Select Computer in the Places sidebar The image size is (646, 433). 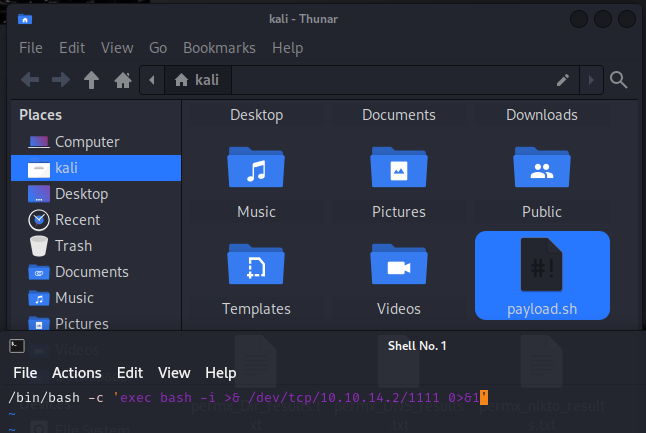point(96,142)
